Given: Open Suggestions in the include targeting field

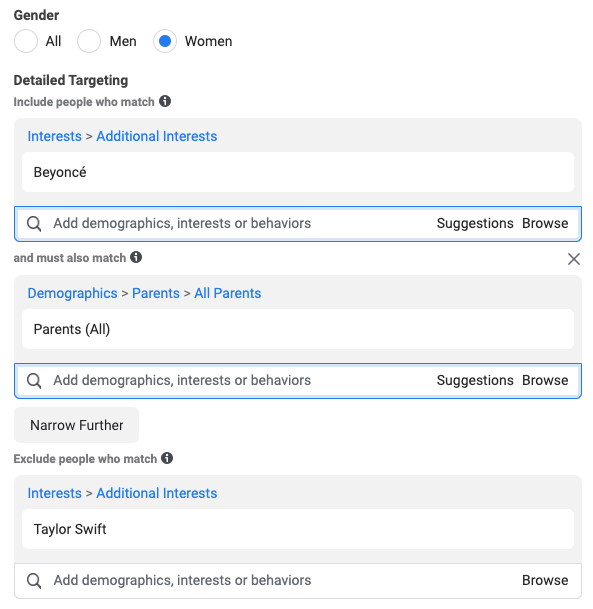Looking at the screenshot, I should [475, 223].
